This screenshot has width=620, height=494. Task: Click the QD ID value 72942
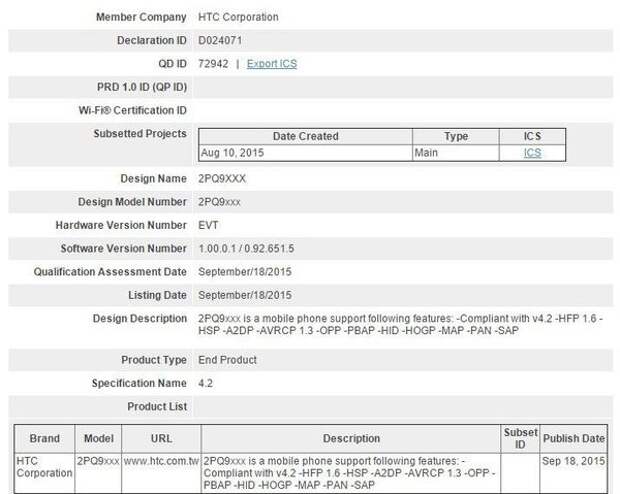(x=213, y=64)
